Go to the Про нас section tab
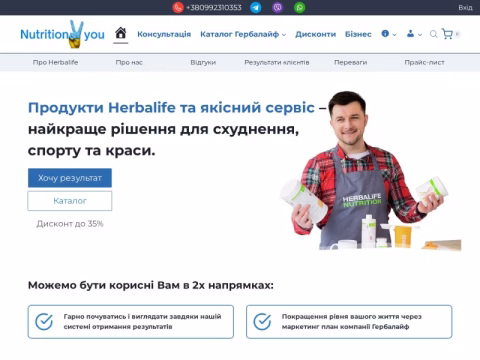The height and width of the screenshot is (360, 480). coord(129,62)
